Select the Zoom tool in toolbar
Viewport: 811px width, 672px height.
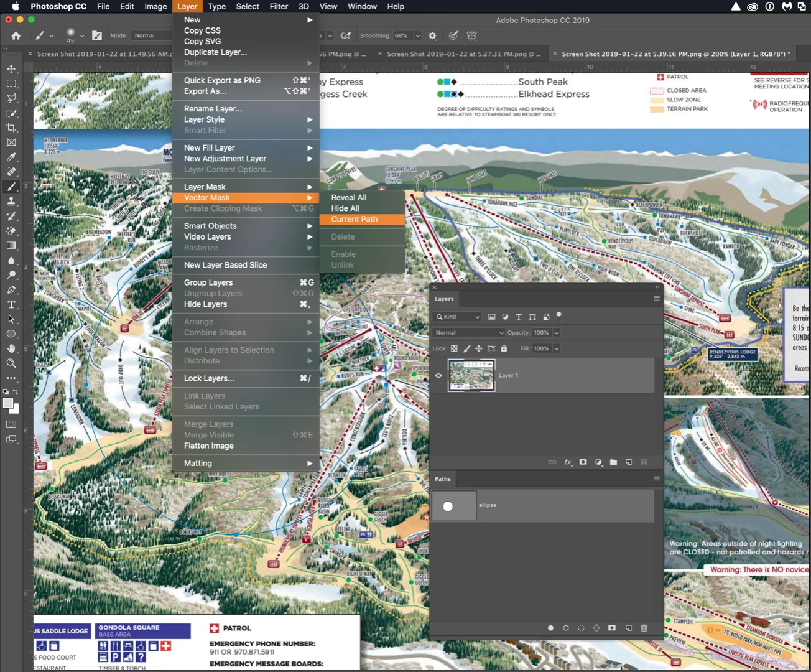pos(11,363)
